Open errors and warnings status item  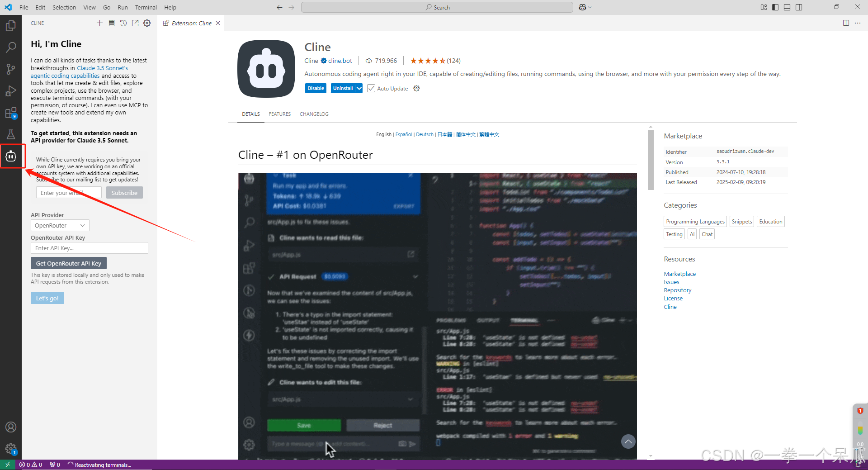31,465
